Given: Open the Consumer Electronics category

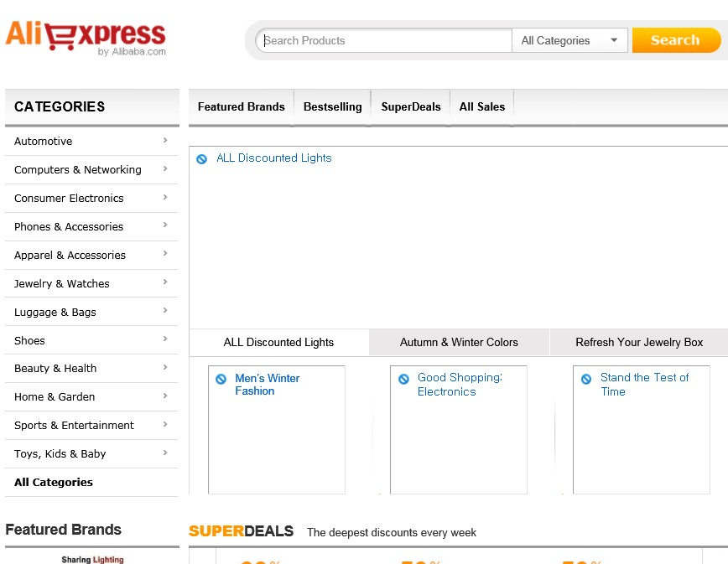Looking at the screenshot, I should [x=69, y=199].
